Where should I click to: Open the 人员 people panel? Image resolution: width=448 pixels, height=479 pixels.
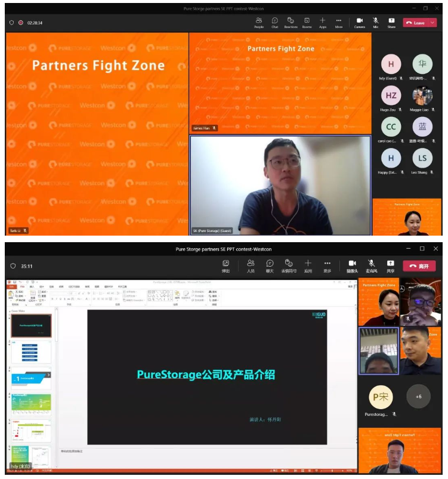[x=251, y=266]
